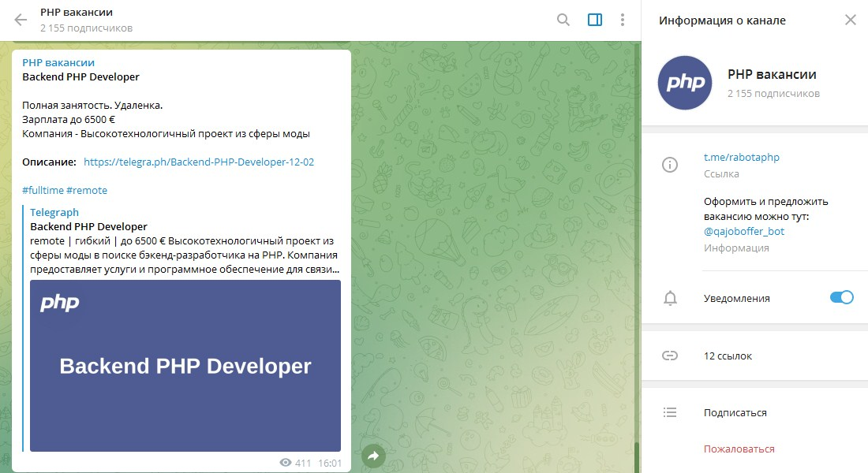Screen dimensions: 868x473
Task: Click the Уведомления label
Action: 737,299
